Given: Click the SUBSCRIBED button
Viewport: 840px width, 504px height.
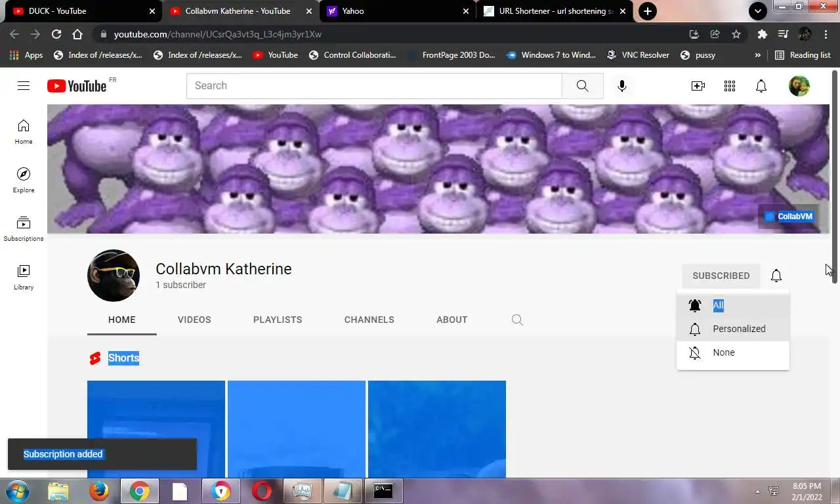Looking at the screenshot, I should 721,276.
